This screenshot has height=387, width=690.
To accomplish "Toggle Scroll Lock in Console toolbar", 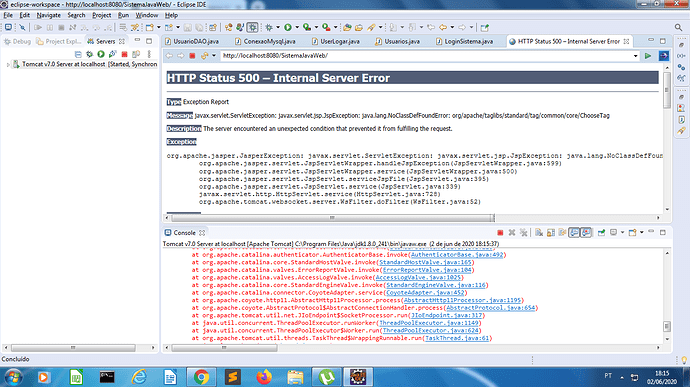I will pyautogui.click(x=551, y=232).
